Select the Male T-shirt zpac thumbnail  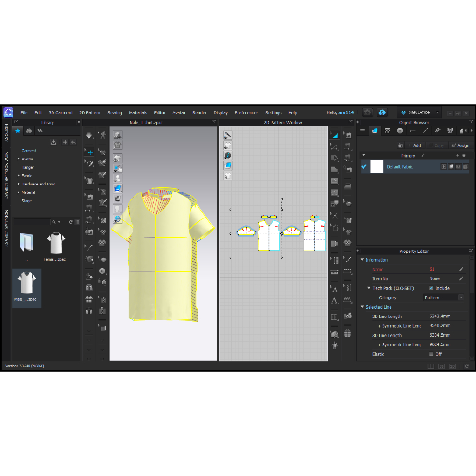(26, 288)
